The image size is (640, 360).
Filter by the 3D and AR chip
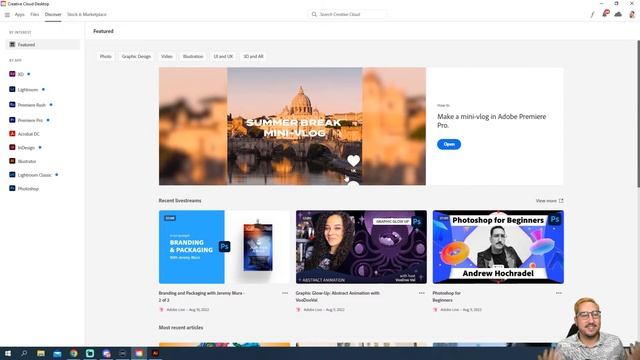click(253, 56)
